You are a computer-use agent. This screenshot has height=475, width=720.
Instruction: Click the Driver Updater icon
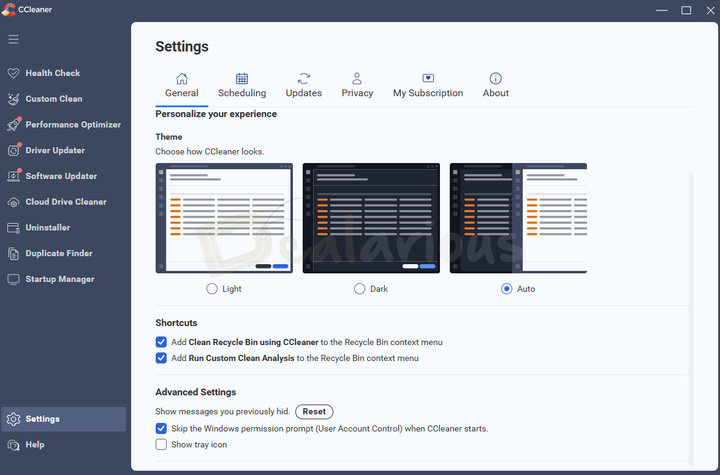pyautogui.click(x=14, y=150)
